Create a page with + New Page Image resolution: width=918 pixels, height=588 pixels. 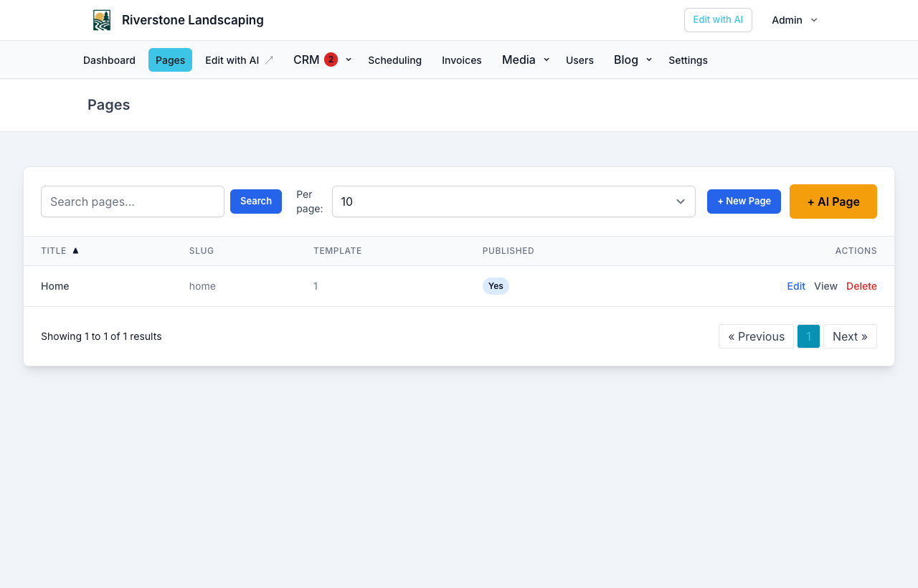tap(744, 201)
